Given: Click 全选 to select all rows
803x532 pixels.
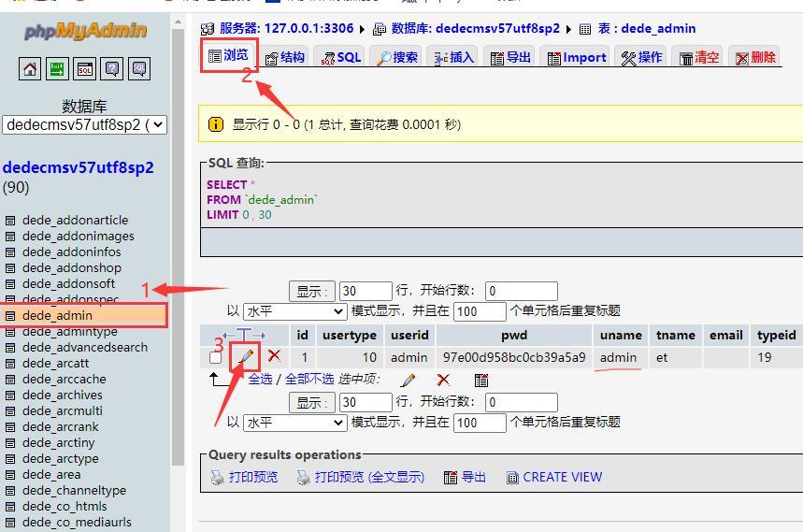Looking at the screenshot, I should tap(260, 379).
